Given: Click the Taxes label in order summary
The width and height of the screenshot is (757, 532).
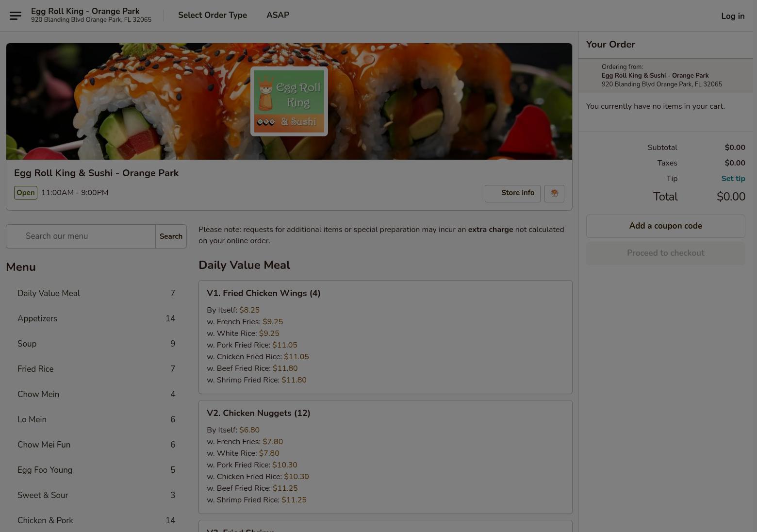Looking at the screenshot, I should point(667,163).
